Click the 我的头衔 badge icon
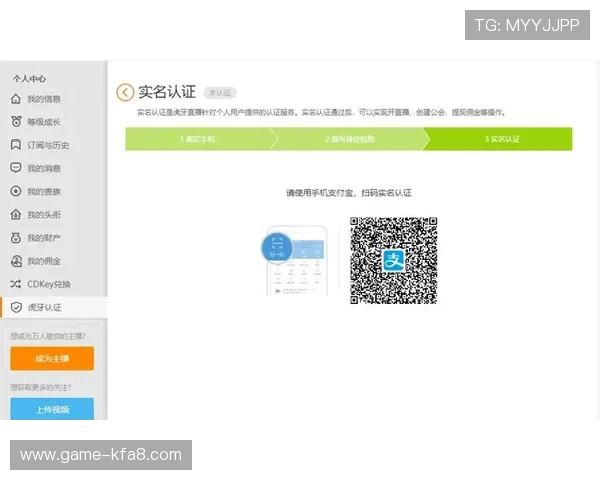 (16, 214)
